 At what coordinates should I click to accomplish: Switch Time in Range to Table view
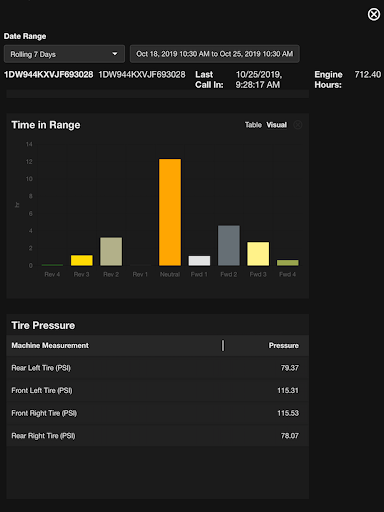[x=253, y=125]
